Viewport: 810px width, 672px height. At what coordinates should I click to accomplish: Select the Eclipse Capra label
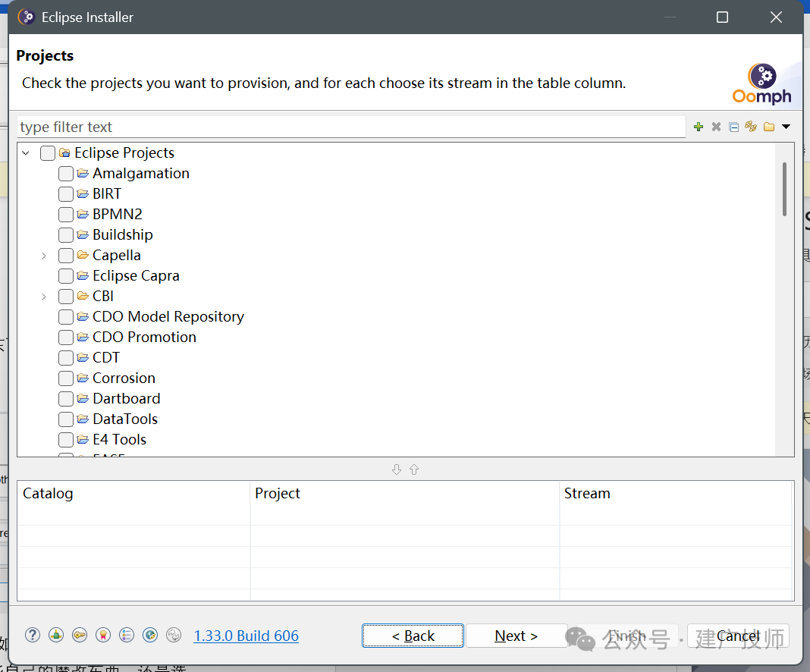click(x=136, y=276)
